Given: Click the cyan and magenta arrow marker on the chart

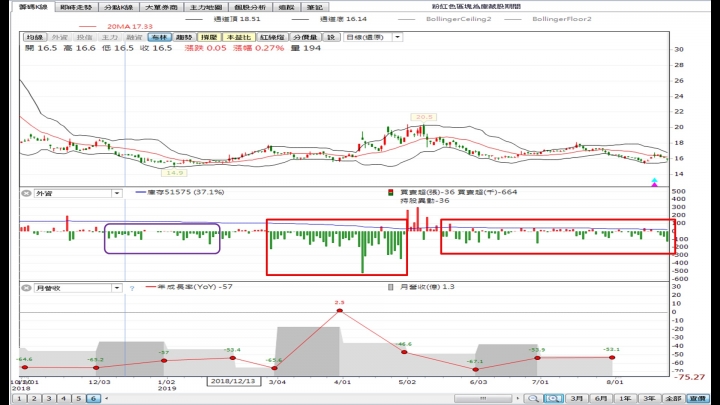Looking at the screenshot, I should pos(654,182).
